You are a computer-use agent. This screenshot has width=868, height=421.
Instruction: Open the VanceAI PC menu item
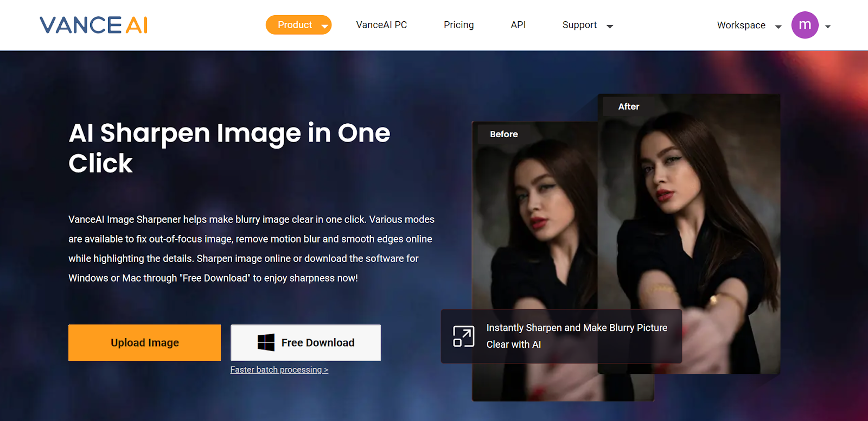(381, 25)
